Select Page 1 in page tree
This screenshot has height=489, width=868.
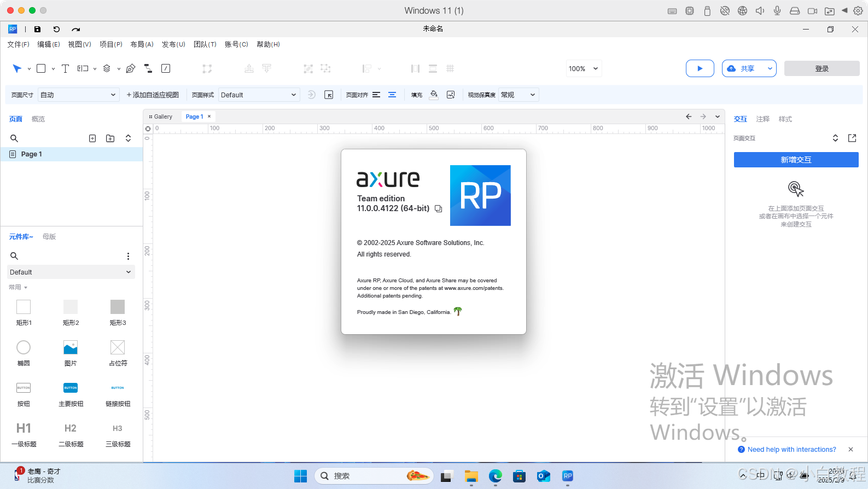coord(72,154)
